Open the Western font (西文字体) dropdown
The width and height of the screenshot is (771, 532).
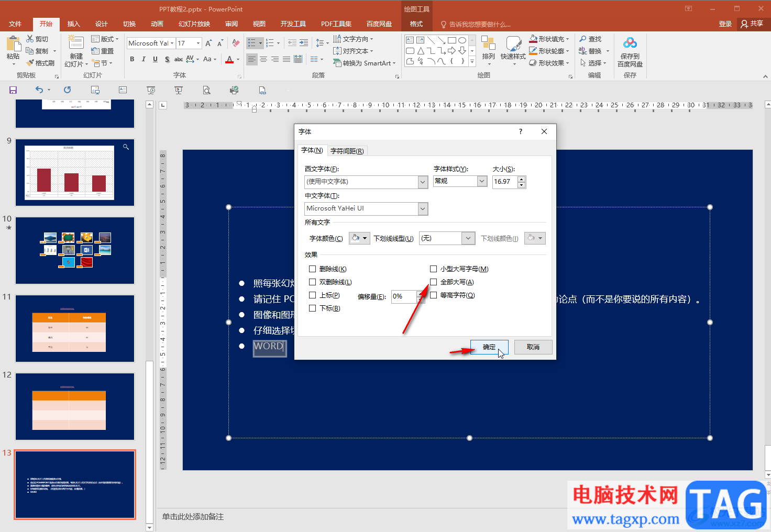click(x=423, y=182)
